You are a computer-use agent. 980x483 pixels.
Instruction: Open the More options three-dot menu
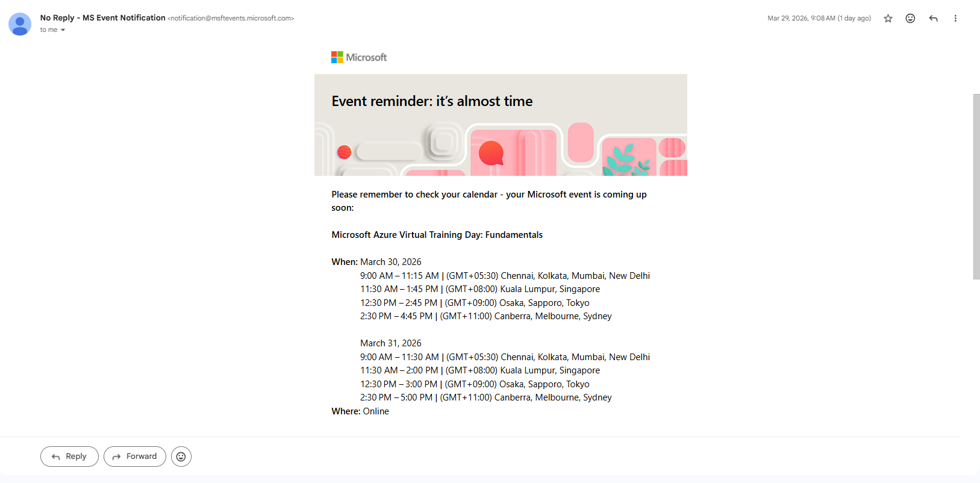pos(955,19)
